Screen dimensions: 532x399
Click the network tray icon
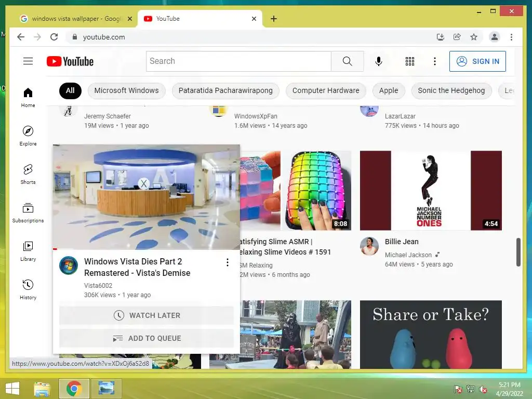[471, 389]
